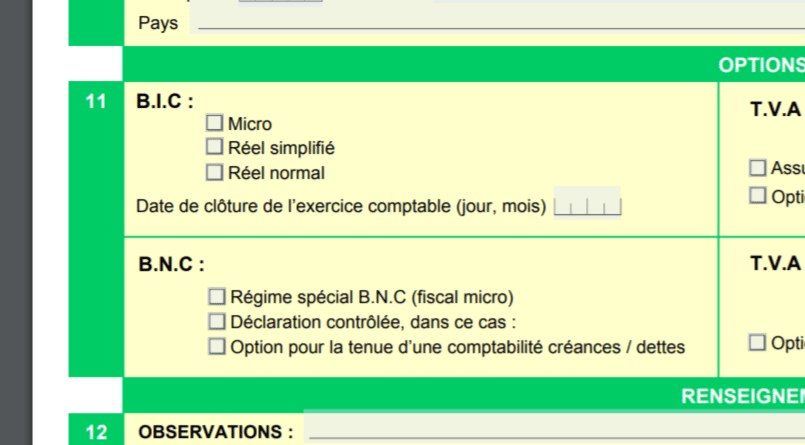Click the OPTIONS green header bar
This screenshot has height=445, width=805.
tap(760, 66)
